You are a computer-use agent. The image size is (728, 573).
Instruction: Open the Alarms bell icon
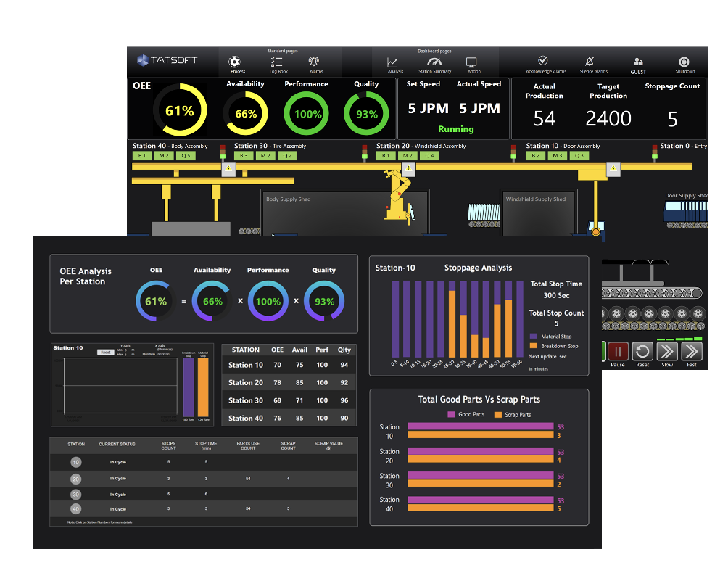pos(315,62)
